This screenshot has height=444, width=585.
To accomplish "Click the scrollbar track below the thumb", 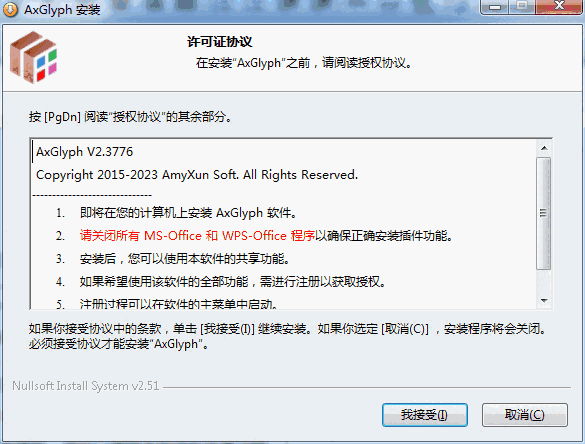I will [x=544, y=281].
